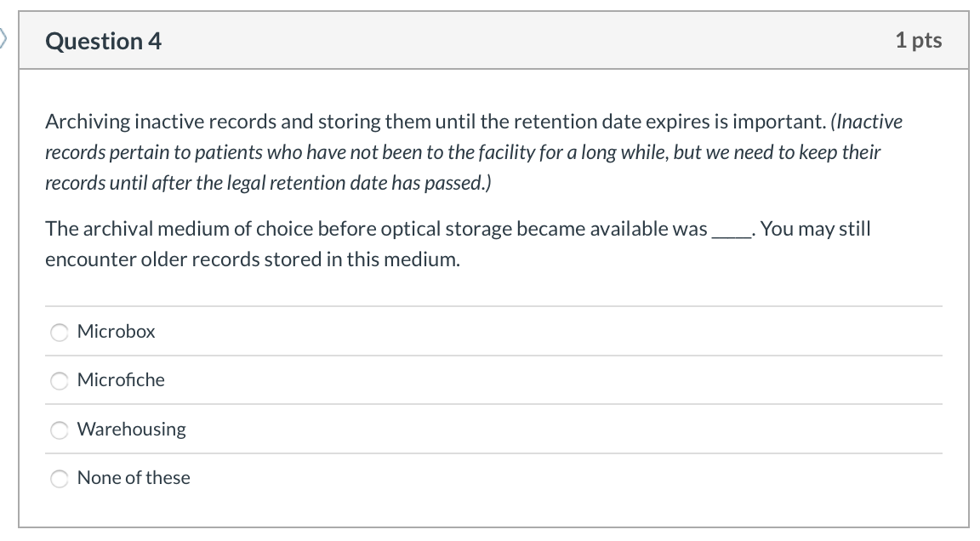Click the Question 4 header title
The height and width of the screenshot is (541, 980).
pos(103,40)
